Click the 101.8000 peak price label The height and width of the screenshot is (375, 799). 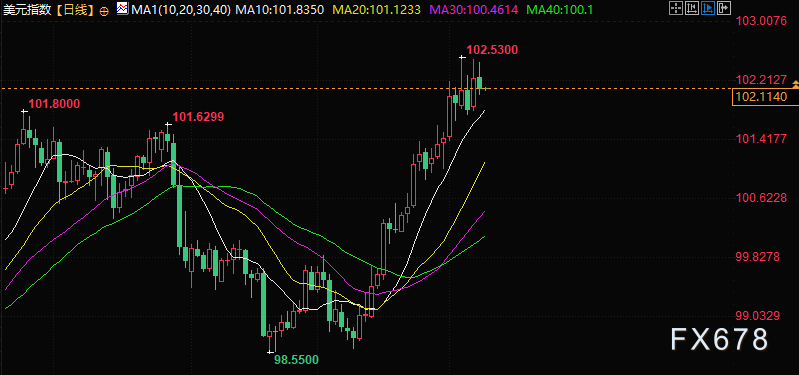54,104
